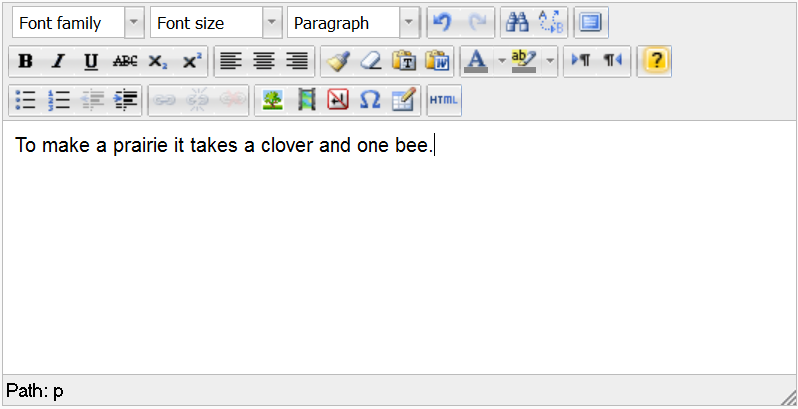Insert Moodle media
The height and width of the screenshot is (409, 798).
pyautogui.click(x=305, y=100)
